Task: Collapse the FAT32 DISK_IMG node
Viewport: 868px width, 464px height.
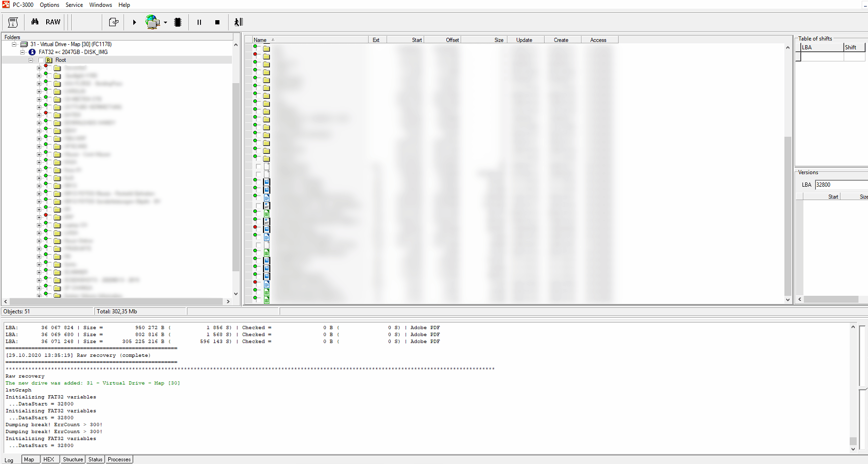Action: (x=22, y=52)
